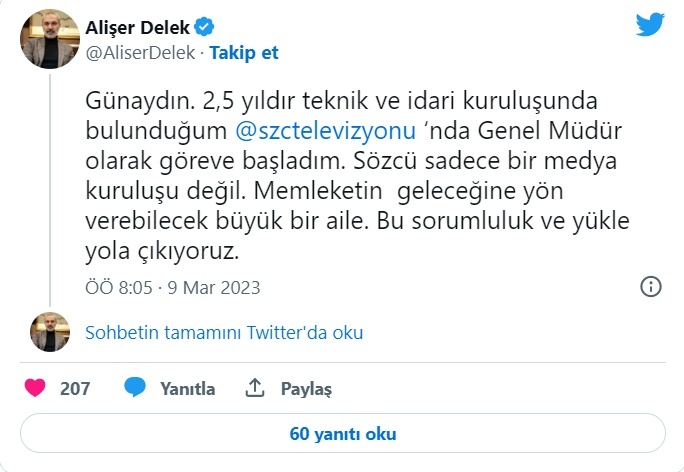Viewport: 684px width, 472px height.
Task: Open the tweet info circle icon
Action: [x=650, y=287]
